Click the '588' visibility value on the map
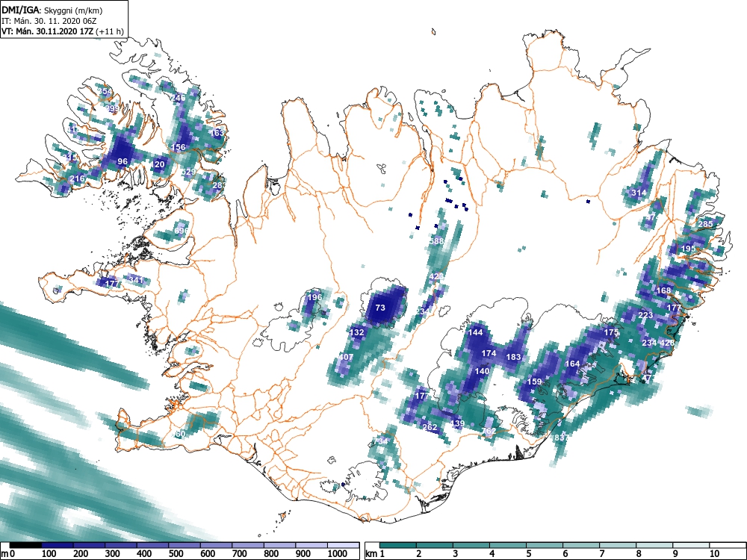The height and width of the screenshot is (560, 747). point(436,241)
